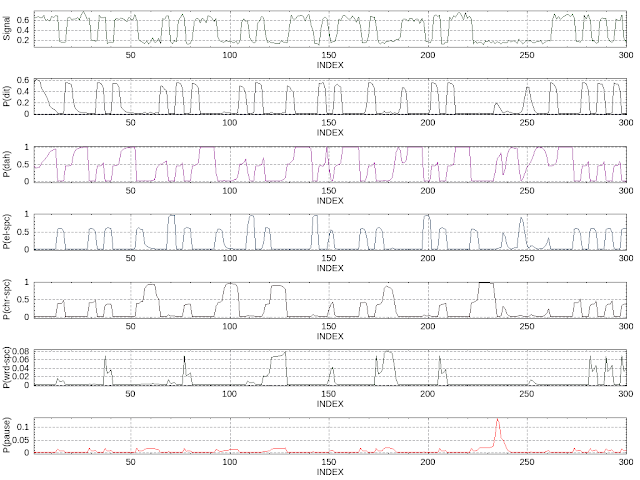
Task: Click the P(wrd-spc) y-axis label
Action: (x=7, y=367)
